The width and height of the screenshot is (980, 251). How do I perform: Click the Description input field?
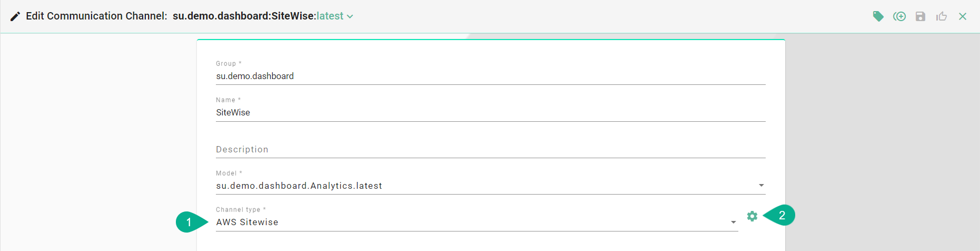pyautogui.click(x=490, y=149)
